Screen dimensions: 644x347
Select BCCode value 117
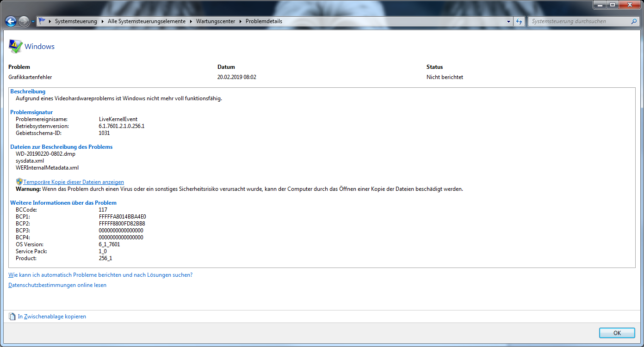103,210
